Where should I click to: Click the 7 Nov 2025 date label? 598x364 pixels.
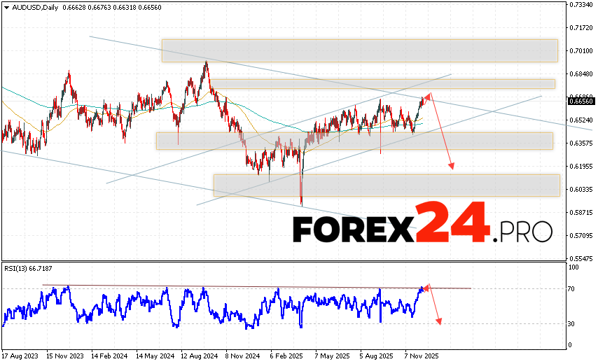coord(422,356)
